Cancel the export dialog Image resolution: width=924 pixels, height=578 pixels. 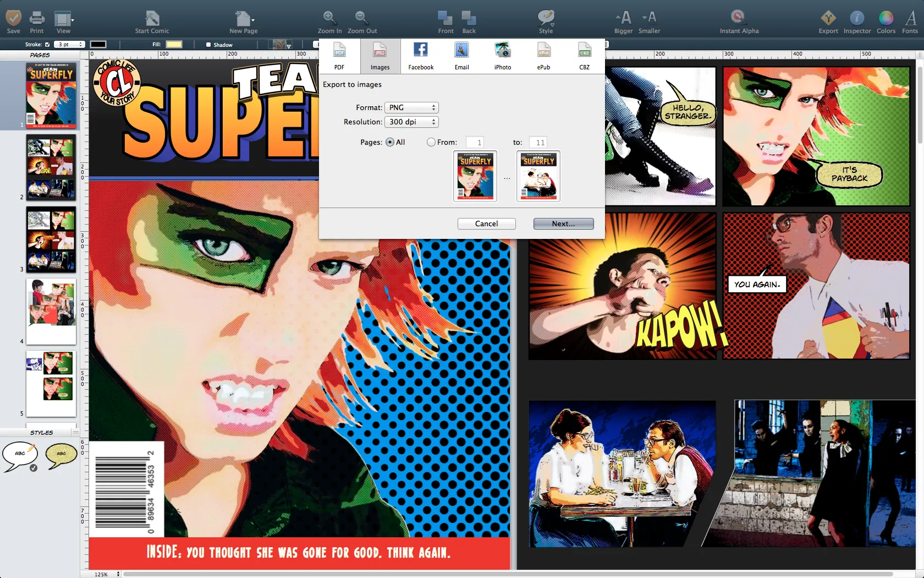487,223
